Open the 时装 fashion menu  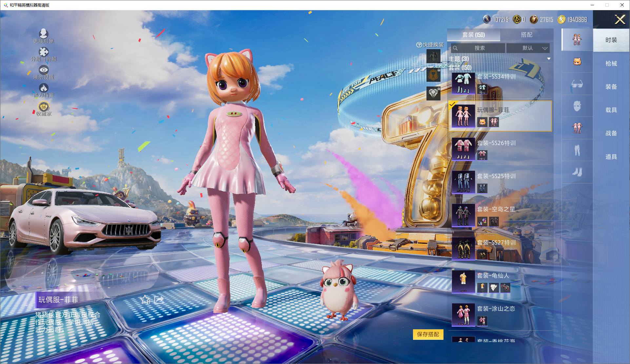tap(611, 40)
